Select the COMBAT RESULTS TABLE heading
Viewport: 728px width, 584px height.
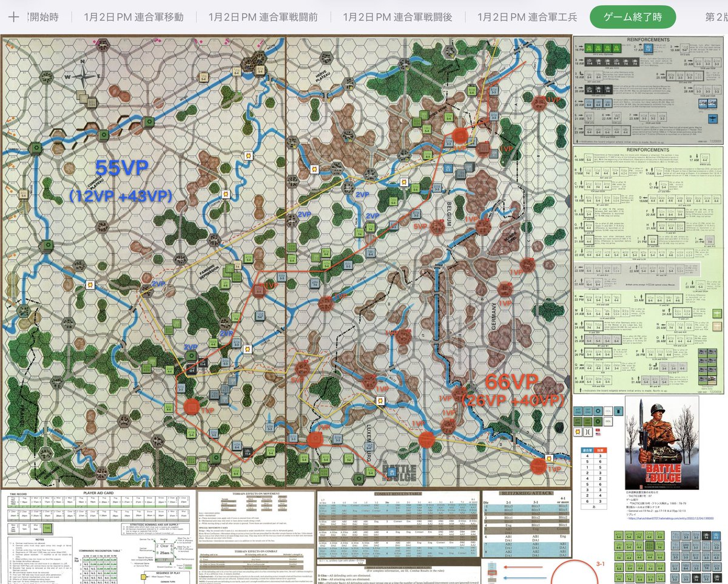[397, 495]
